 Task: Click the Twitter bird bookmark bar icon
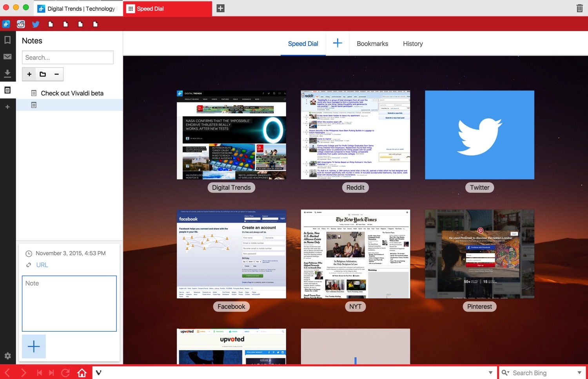36,24
